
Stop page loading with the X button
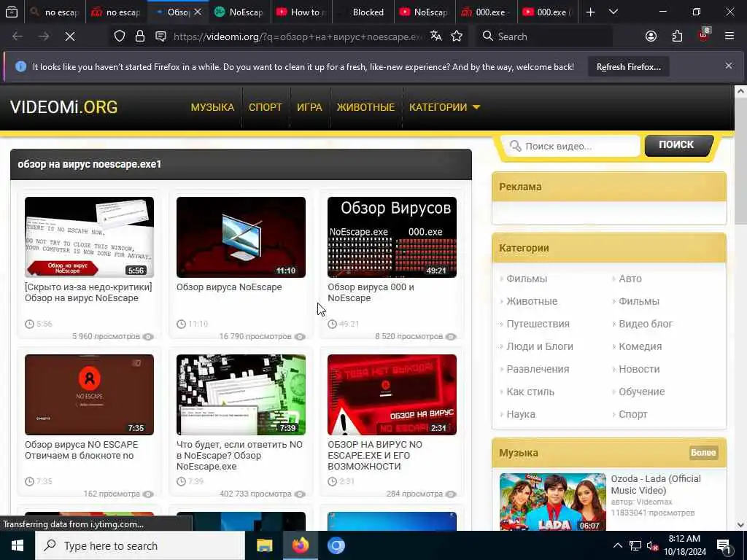(69, 36)
